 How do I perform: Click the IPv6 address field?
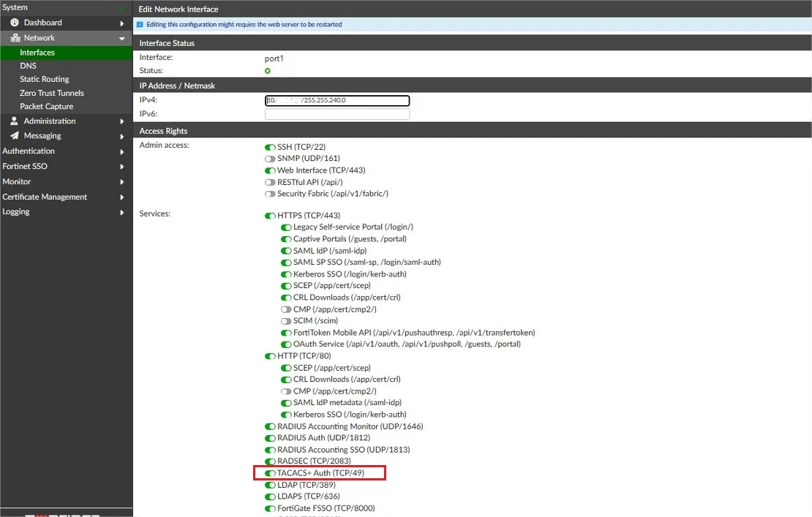point(337,114)
